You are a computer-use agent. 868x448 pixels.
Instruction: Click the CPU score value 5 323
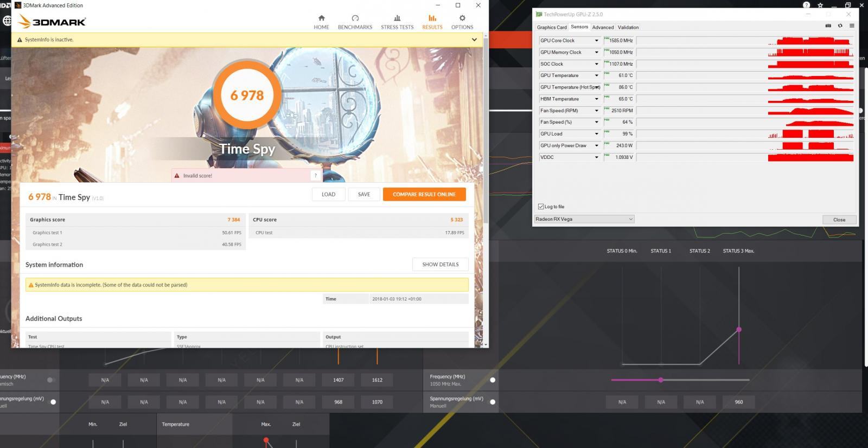[x=457, y=220]
